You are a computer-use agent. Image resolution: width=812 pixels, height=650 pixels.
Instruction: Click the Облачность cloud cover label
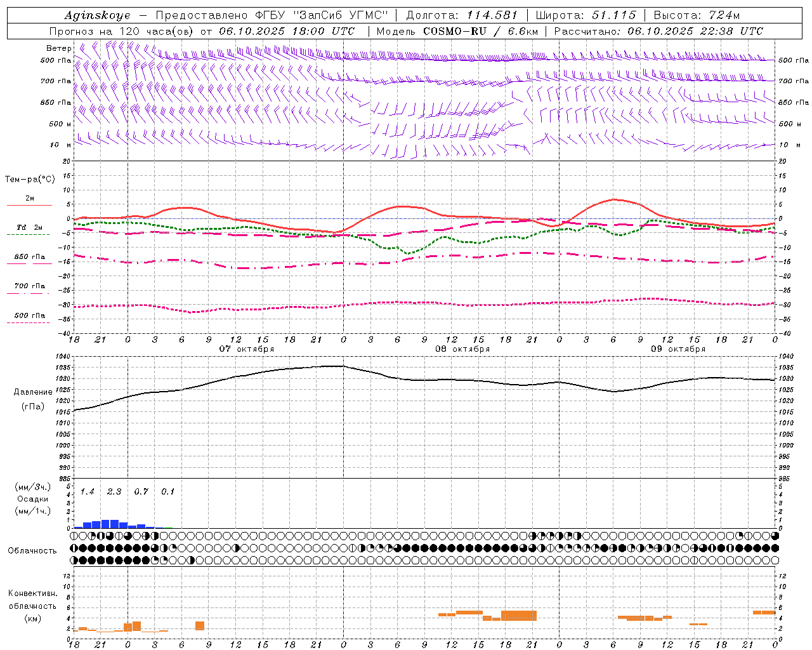click(x=32, y=550)
